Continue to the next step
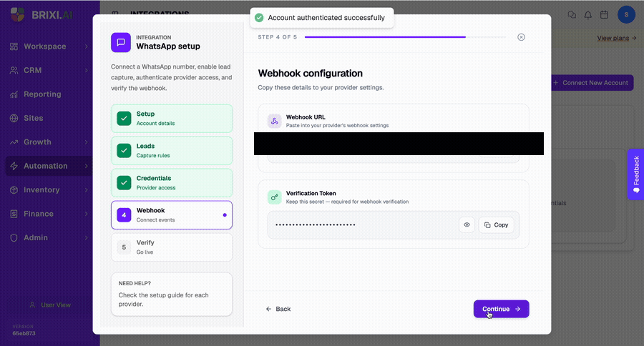Image resolution: width=644 pixels, height=346 pixels. click(x=501, y=309)
